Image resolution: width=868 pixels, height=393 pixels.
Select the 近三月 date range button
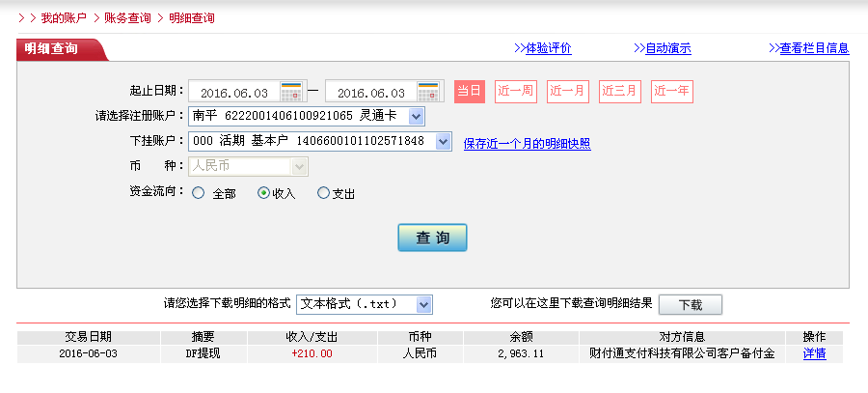click(x=619, y=92)
